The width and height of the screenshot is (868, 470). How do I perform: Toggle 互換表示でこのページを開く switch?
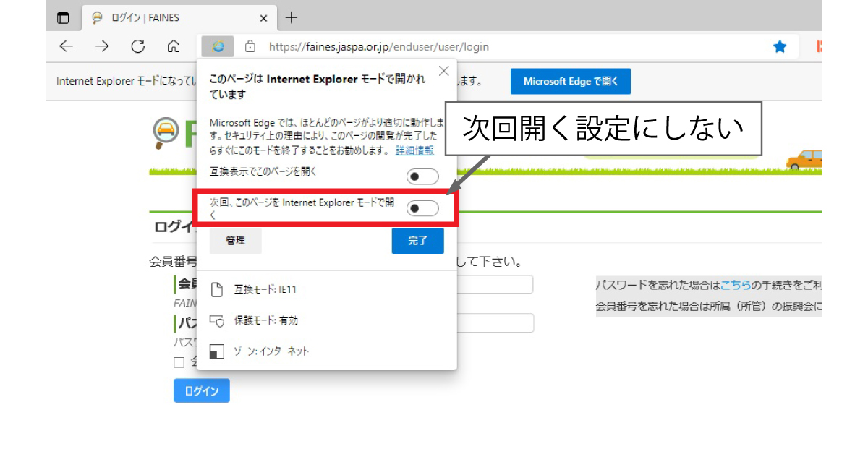tap(423, 176)
